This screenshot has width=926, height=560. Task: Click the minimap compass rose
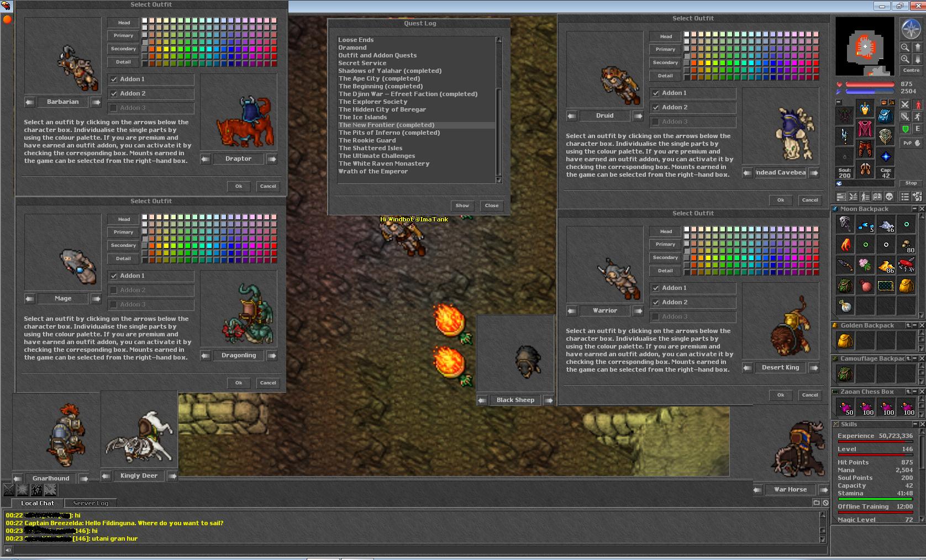[911, 29]
